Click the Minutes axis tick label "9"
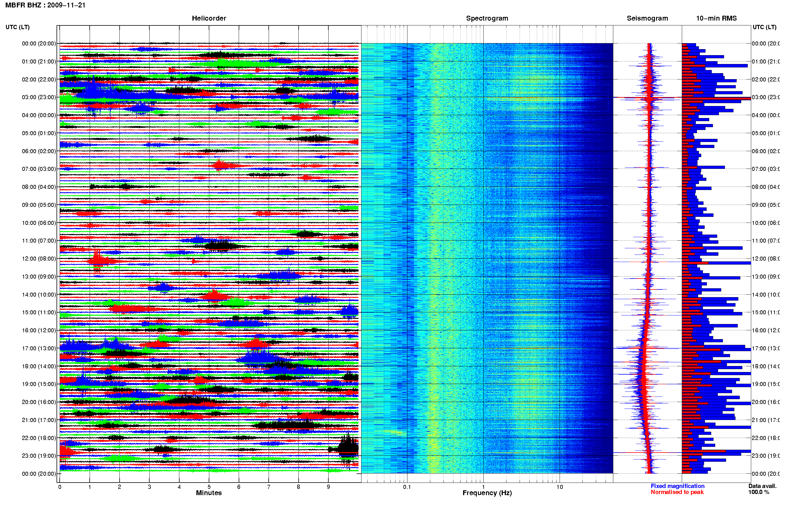 click(328, 487)
